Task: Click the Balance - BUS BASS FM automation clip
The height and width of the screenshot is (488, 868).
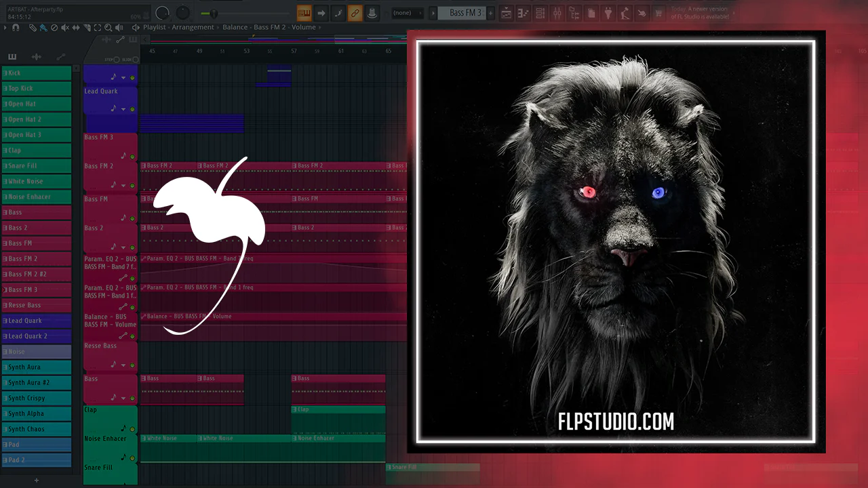Action: click(x=273, y=326)
